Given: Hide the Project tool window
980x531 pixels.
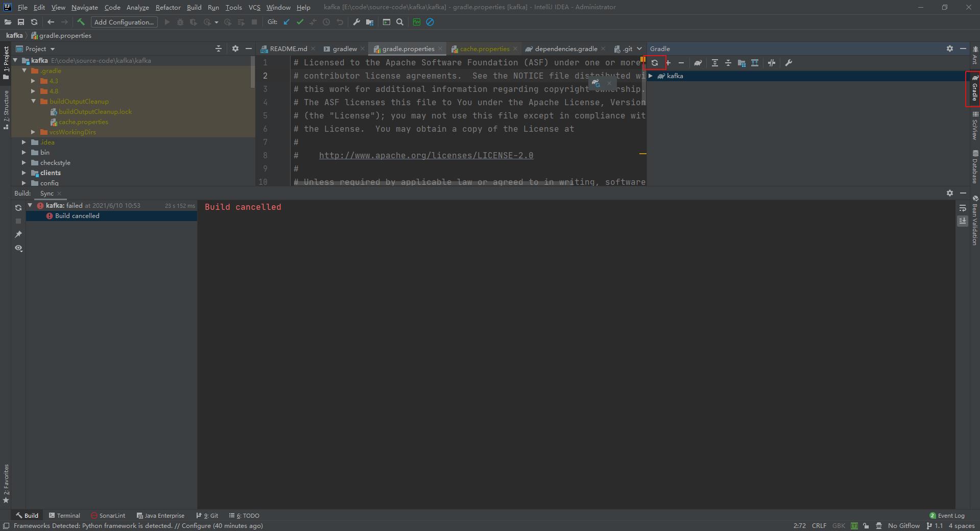Looking at the screenshot, I should (x=249, y=49).
